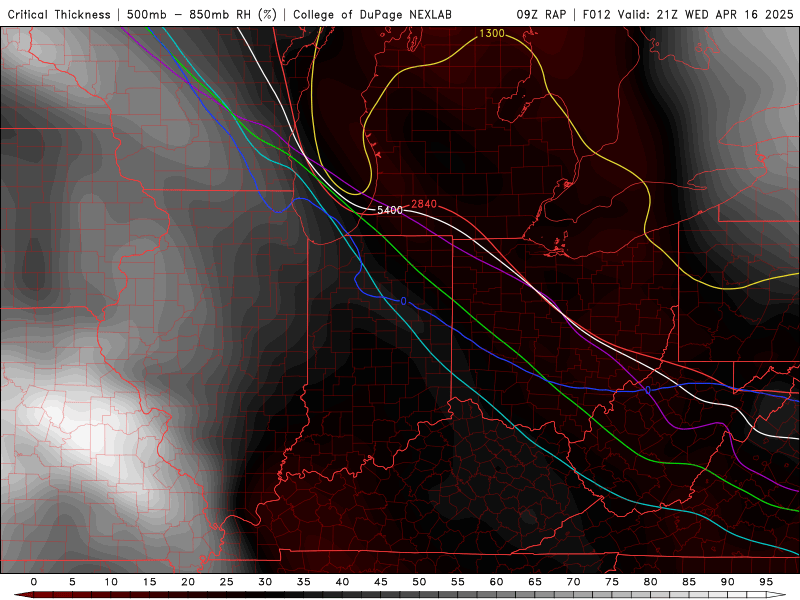Click the color bar label "95"
800x600 pixels.
coord(766,582)
